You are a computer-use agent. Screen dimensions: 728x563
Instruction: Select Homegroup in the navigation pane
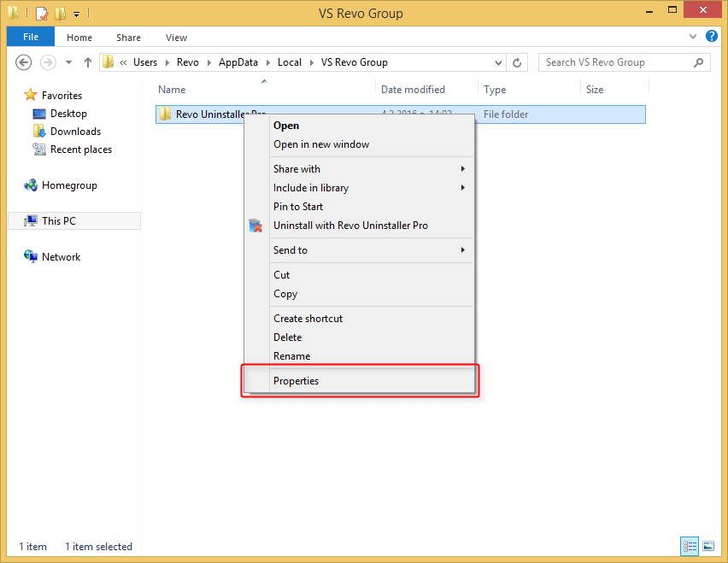(69, 185)
